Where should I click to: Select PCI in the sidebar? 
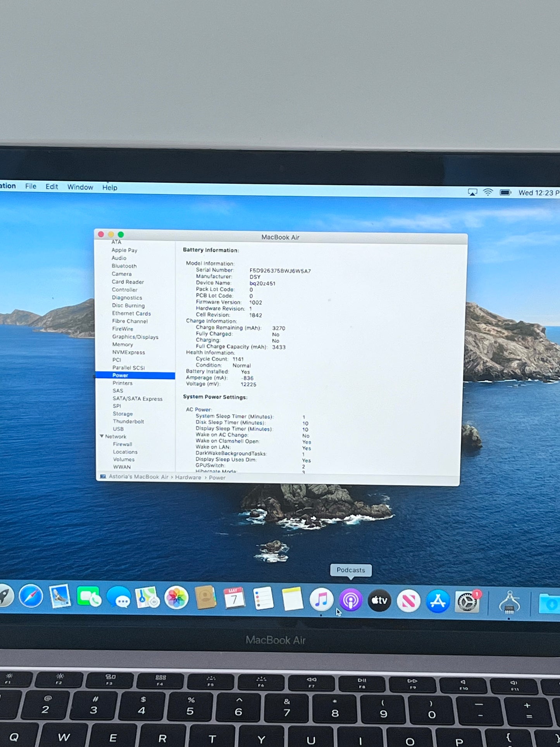click(x=117, y=360)
